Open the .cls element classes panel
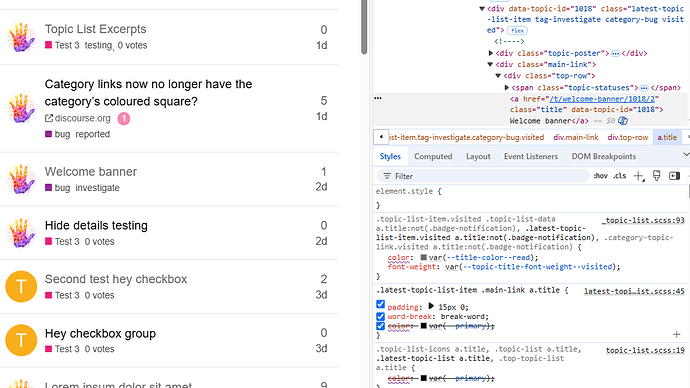 620,176
